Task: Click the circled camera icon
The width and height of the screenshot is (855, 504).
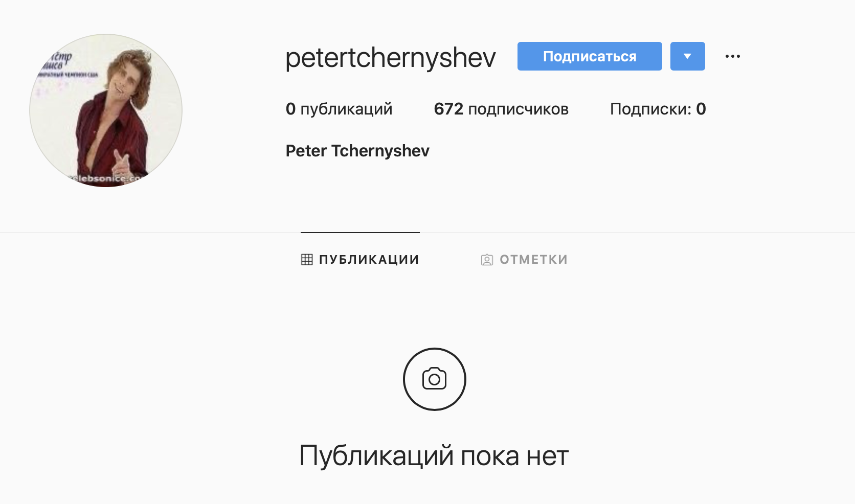Action: click(435, 379)
